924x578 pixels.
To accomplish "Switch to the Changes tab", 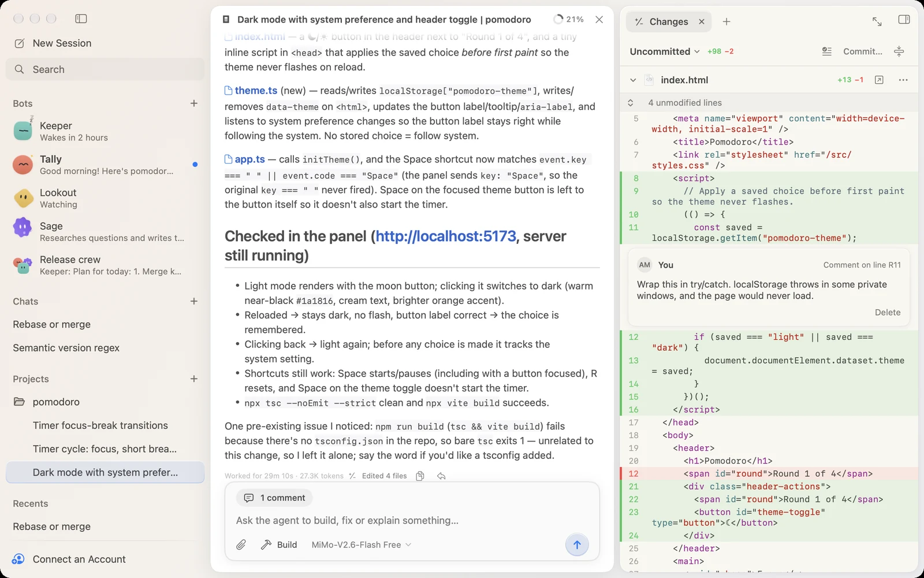I will pos(661,21).
